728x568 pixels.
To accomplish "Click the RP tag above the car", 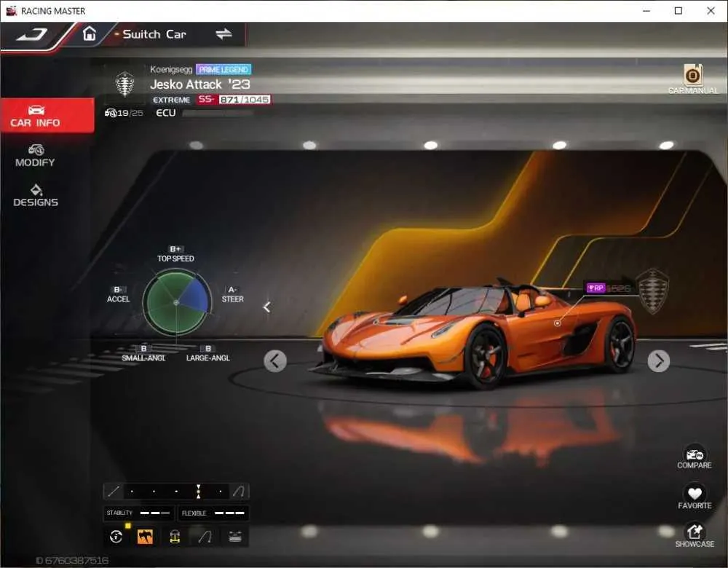I will 608,288.
